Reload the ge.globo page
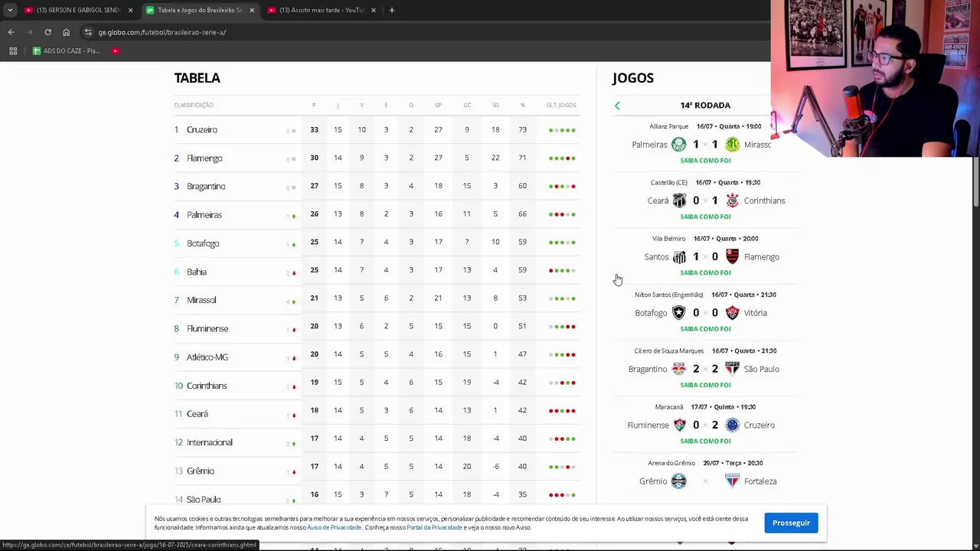The width and height of the screenshot is (980, 551). 47,32
